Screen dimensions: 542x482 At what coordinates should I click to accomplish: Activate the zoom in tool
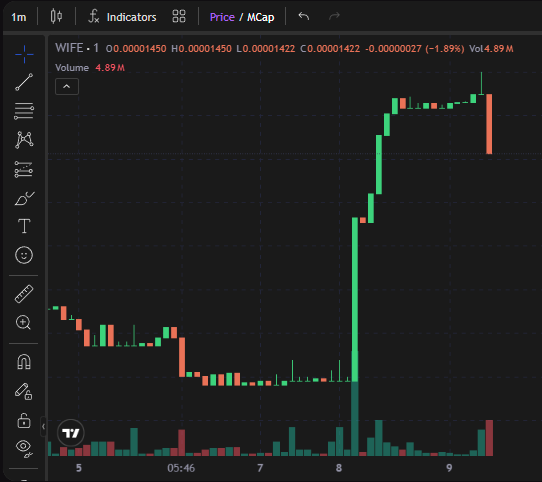coord(24,323)
